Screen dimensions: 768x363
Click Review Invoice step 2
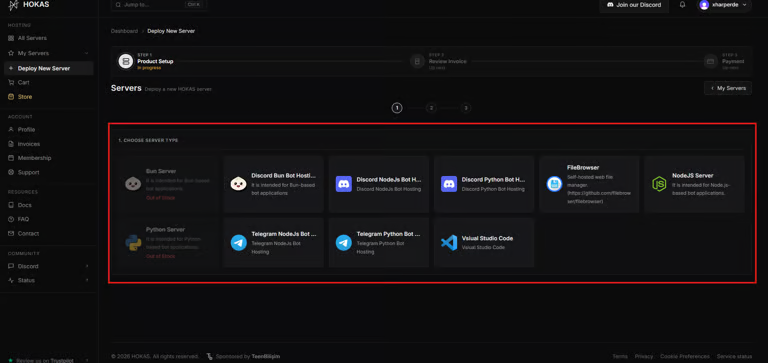click(438, 61)
